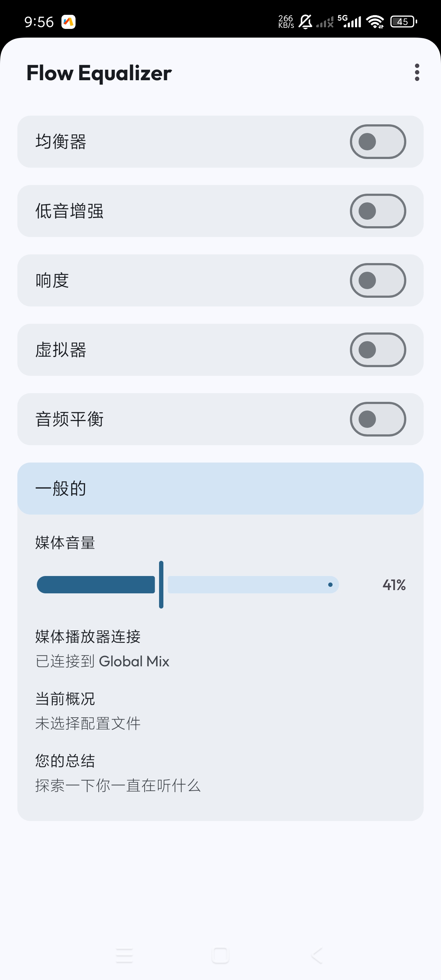The width and height of the screenshot is (441, 980).
Task: Tap the Android back navigation button
Action: click(317, 955)
